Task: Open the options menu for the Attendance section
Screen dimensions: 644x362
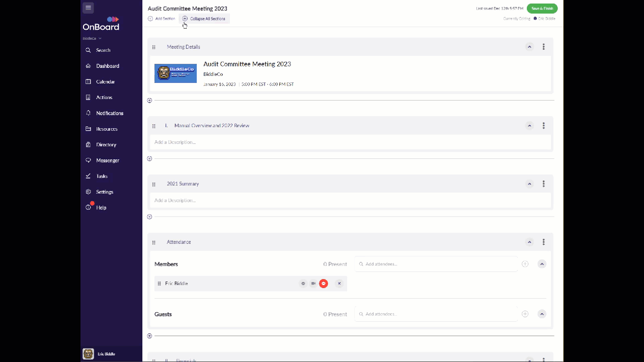Action: tap(543, 242)
